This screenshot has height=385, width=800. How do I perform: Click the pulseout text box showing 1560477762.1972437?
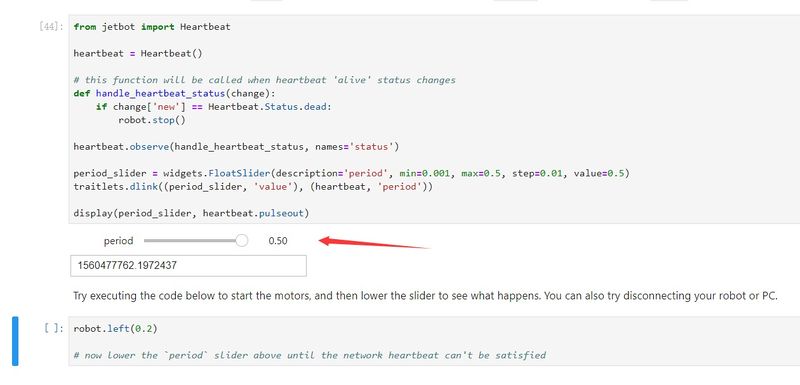(x=188, y=266)
